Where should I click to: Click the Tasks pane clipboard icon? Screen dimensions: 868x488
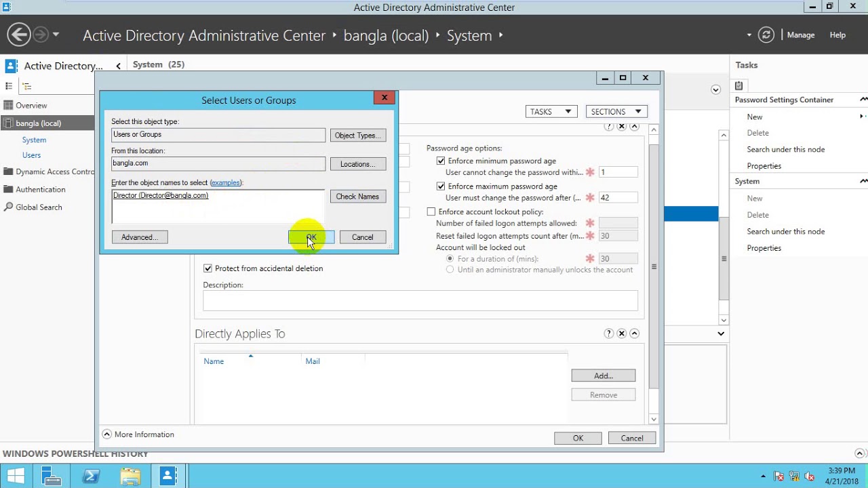(x=739, y=85)
